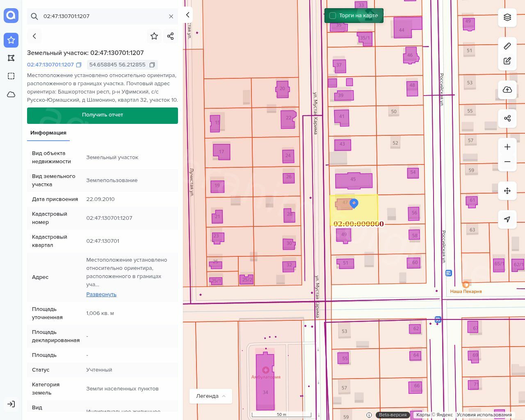Copy the coordinates 54.658845 56.212855
Image resolution: width=525 pixels, height=420 pixels.
pos(152,65)
